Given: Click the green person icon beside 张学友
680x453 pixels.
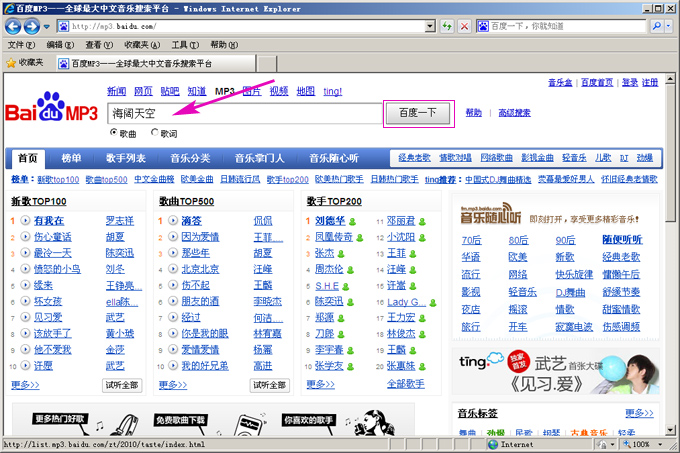Looking at the screenshot, I should coord(350,367).
